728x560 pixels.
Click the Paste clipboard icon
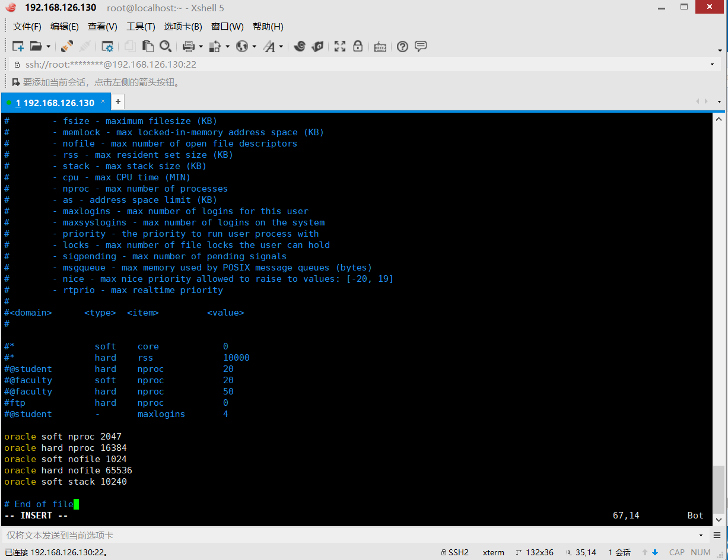coord(148,46)
